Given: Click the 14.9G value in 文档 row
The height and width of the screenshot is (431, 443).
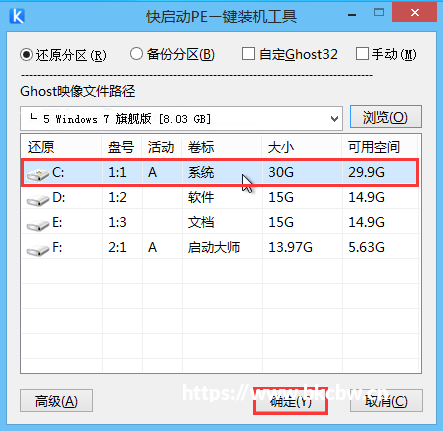Looking at the screenshot, I should [x=366, y=223].
